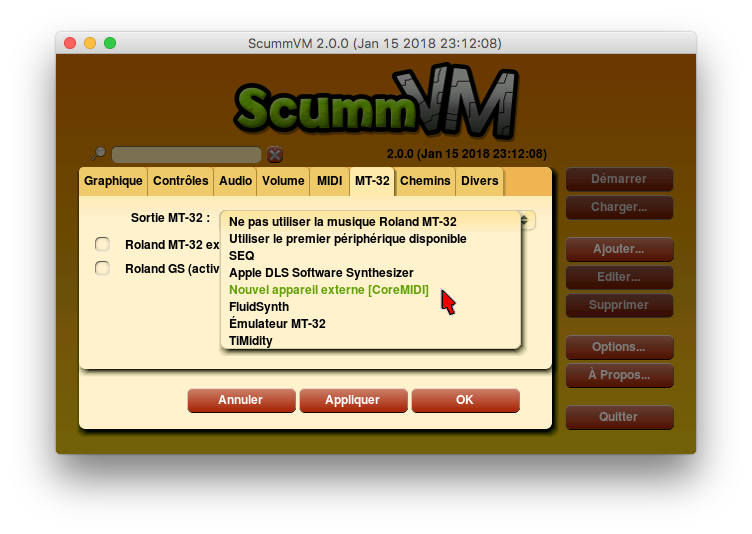Select Utiliser le premier périphérique disponible
The width and height of the screenshot is (752, 534).
tap(371, 239)
